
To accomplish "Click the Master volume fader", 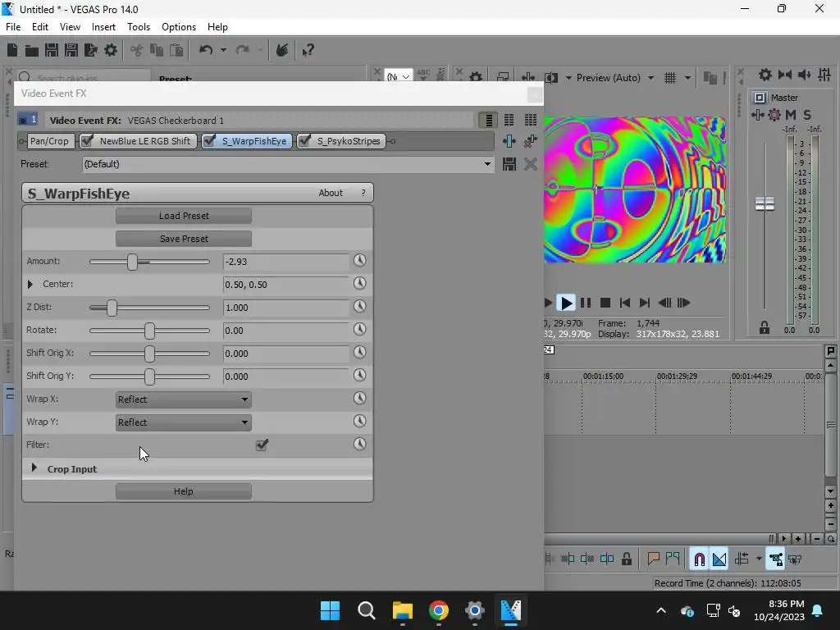I will click(x=765, y=203).
